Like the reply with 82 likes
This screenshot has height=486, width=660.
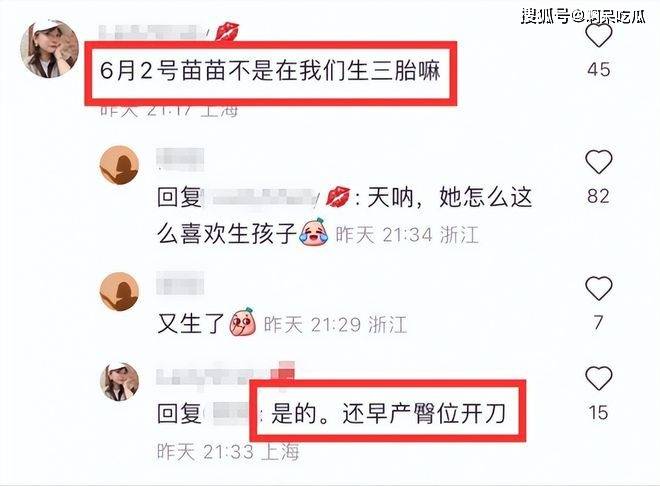[599, 162]
